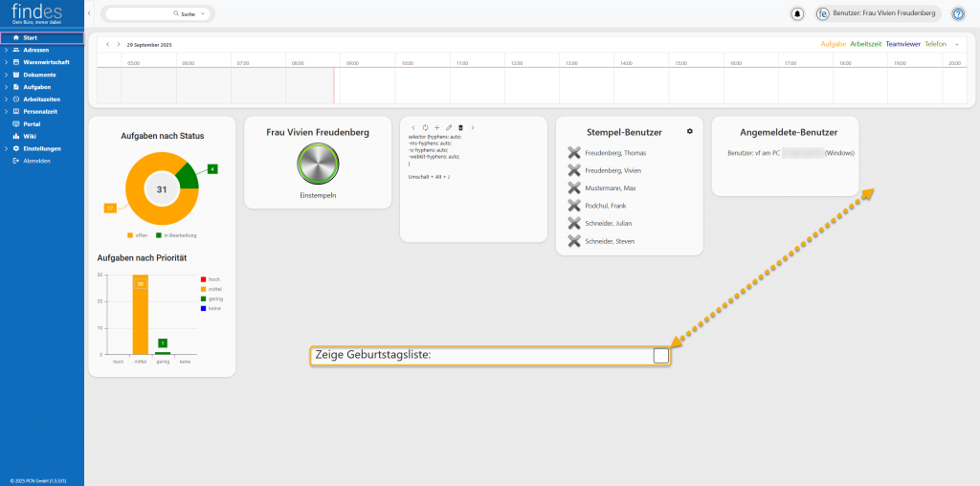Screen dimensions: 980x486
Task: Open Stempel-Benutzer settings gear
Action: tap(689, 131)
